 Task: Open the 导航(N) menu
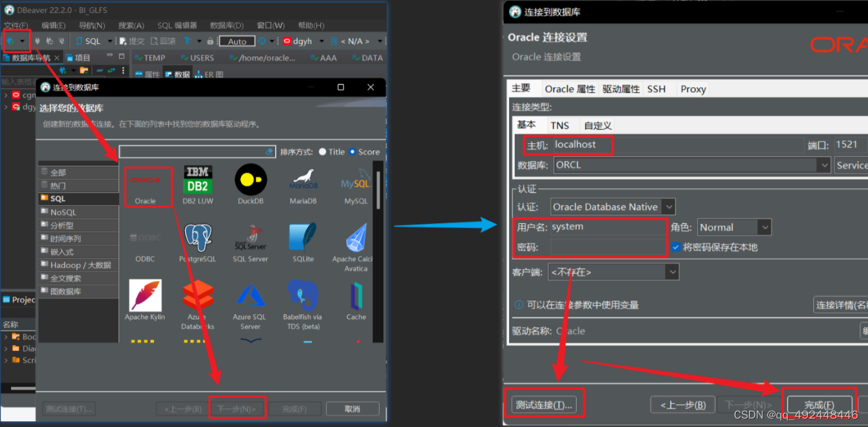[x=92, y=25]
